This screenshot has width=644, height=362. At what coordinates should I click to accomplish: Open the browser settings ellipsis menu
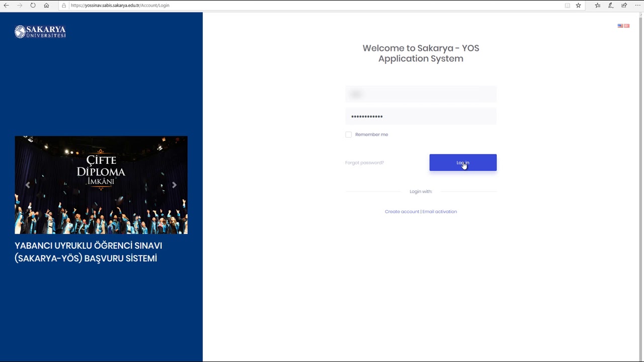(637, 5)
